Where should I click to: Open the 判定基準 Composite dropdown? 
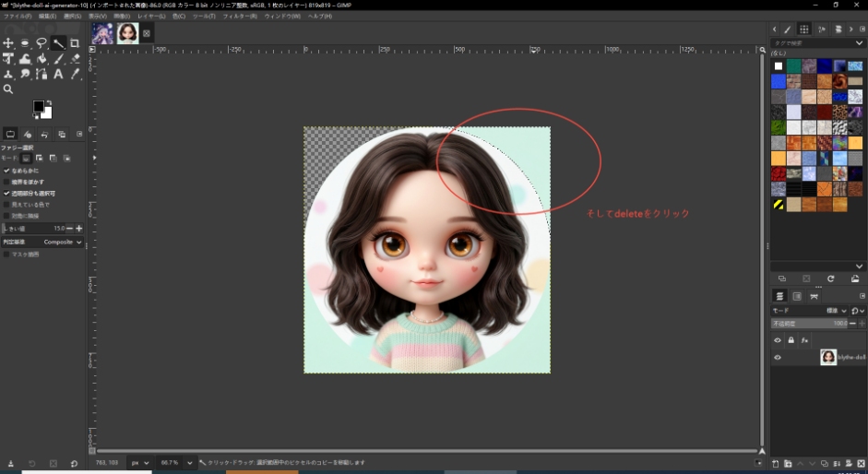(x=63, y=242)
